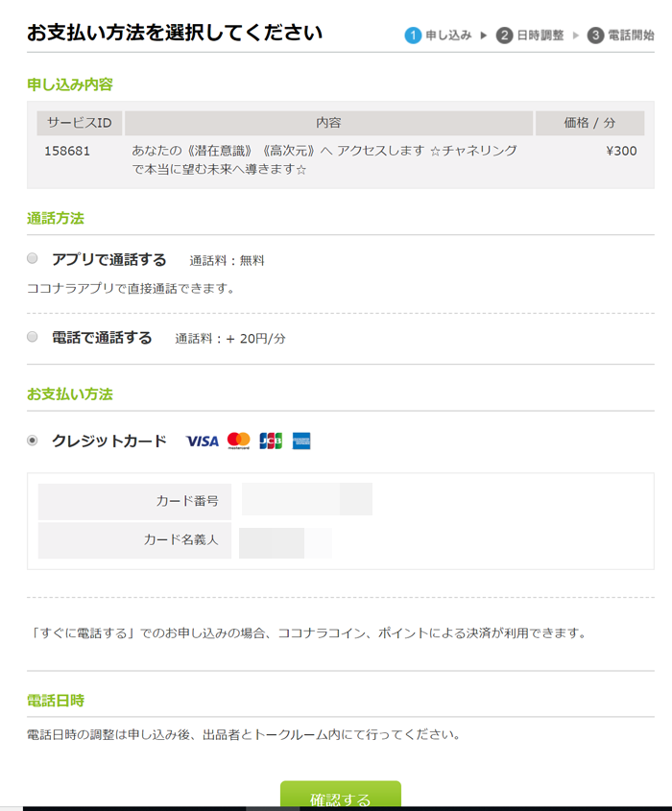The image size is (672, 811).
Task: Click the VISA card logo
Action: [x=203, y=441]
